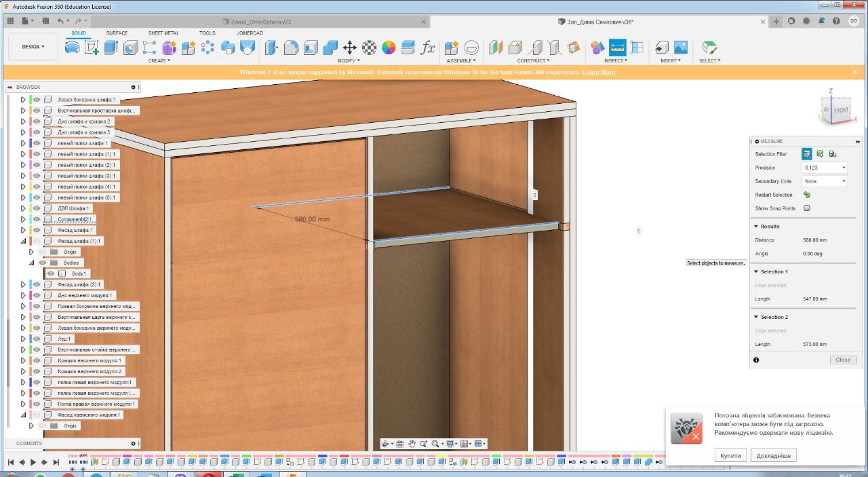
Task: Click the FRONT face of view cube
Action: tap(840, 109)
